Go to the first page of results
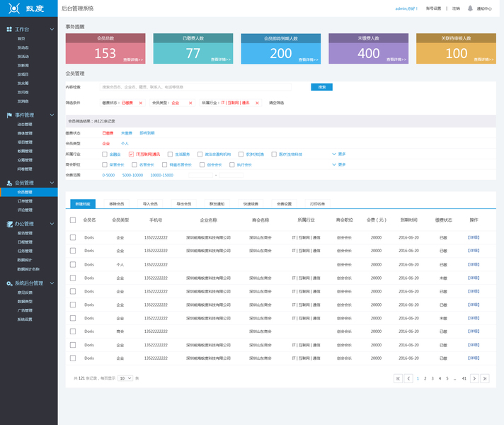The height and width of the screenshot is (425, 504). click(398, 379)
